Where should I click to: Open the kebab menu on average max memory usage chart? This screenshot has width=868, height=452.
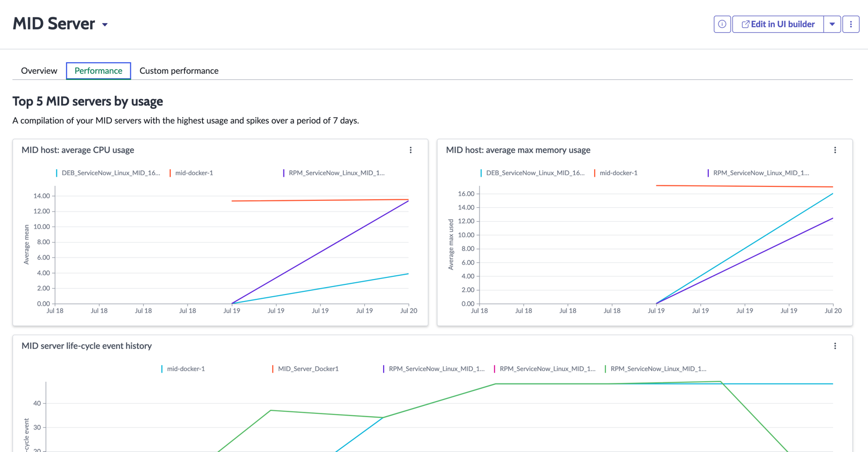[835, 150]
